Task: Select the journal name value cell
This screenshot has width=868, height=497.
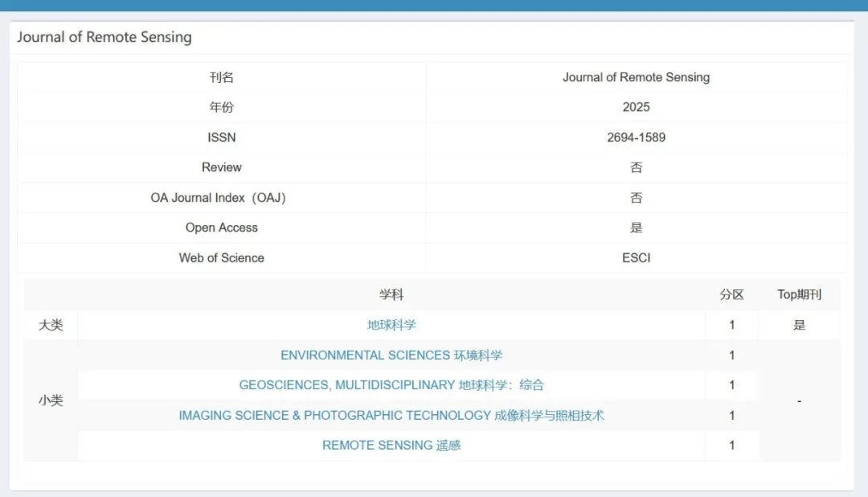Action: [636, 77]
